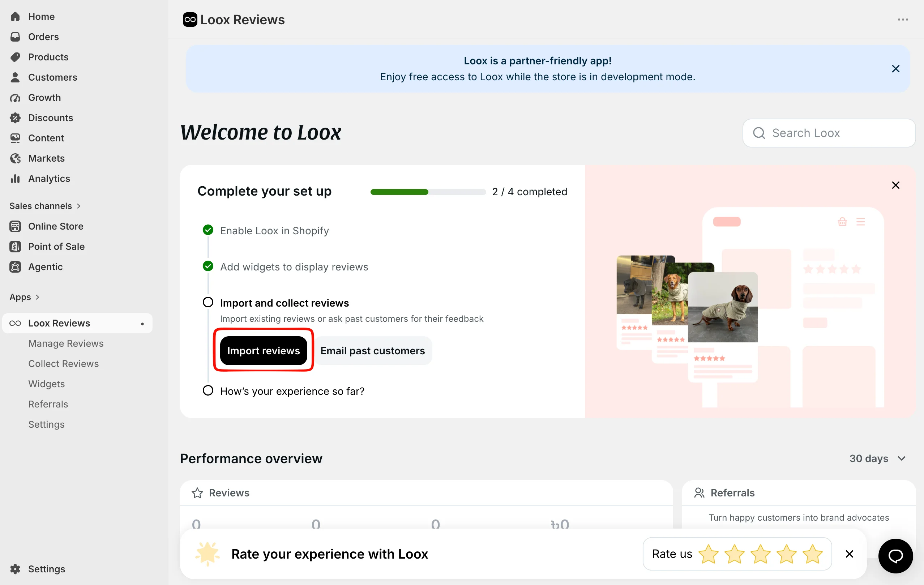Open Loox Settings submenu item
Image resolution: width=924 pixels, height=585 pixels.
46,424
